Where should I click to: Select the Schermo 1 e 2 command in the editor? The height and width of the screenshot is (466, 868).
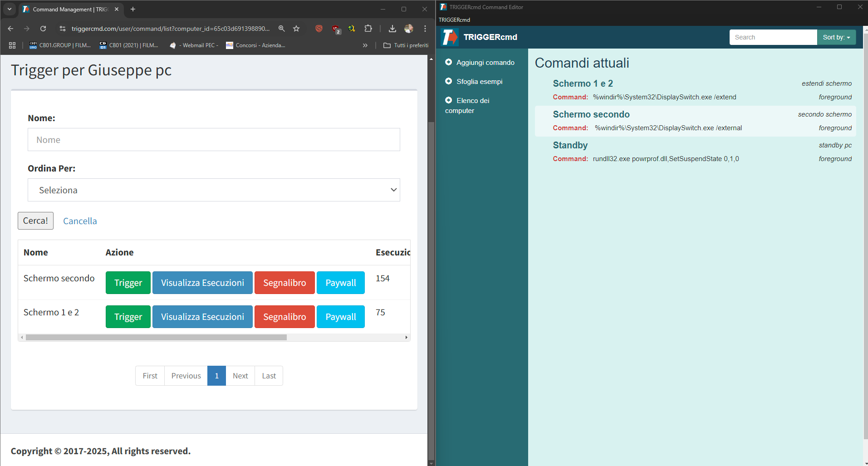coord(696,90)
